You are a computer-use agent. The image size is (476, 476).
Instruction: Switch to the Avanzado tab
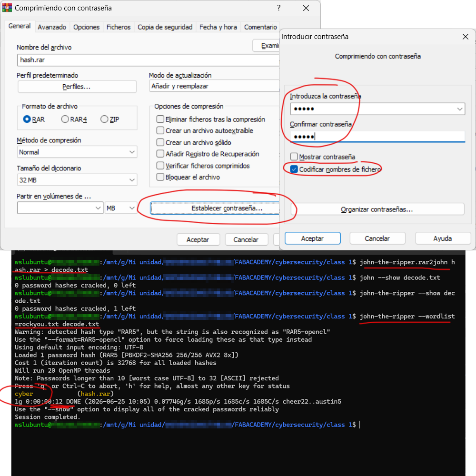52,27
